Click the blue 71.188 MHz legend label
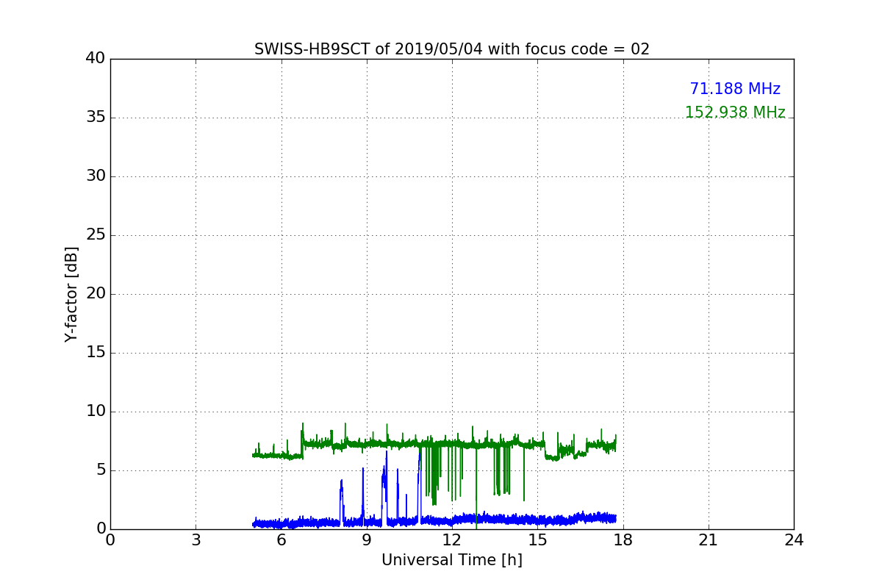The image size is (882, 588). point(735,89)
